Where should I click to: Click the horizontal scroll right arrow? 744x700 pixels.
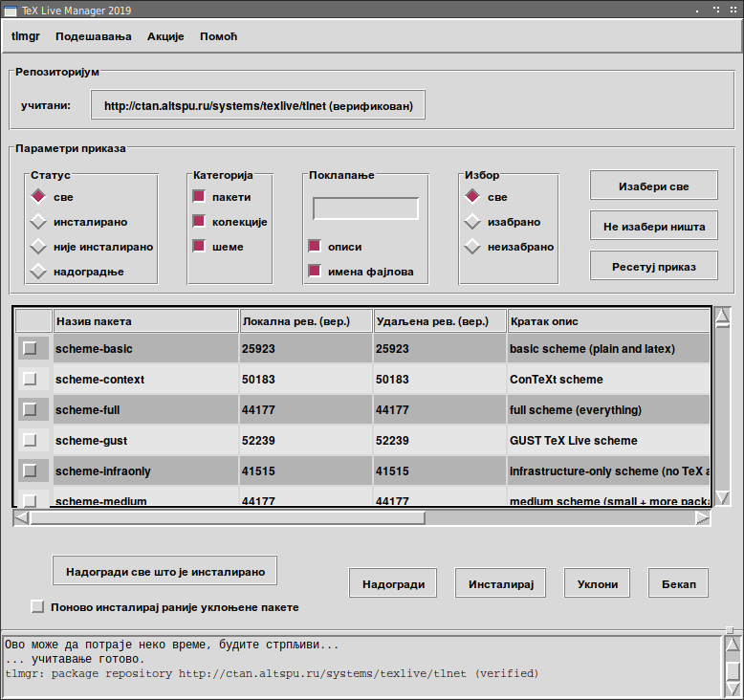point(702,518)
